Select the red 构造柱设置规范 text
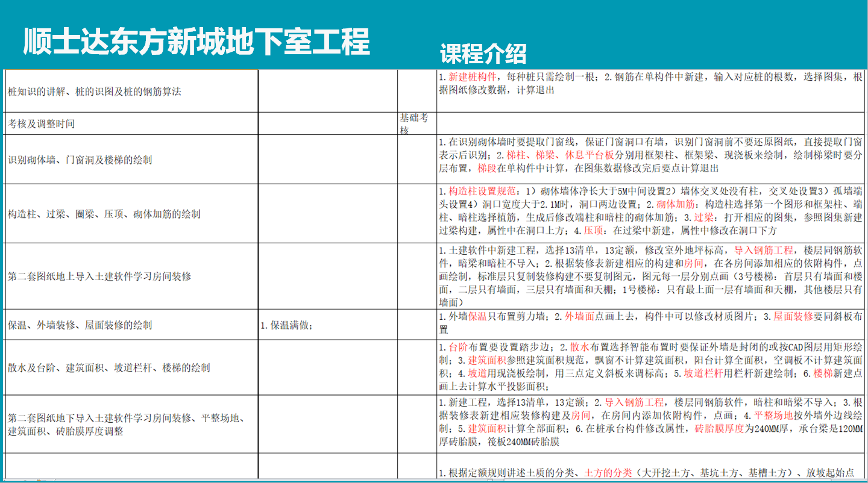 coord(483,191)
